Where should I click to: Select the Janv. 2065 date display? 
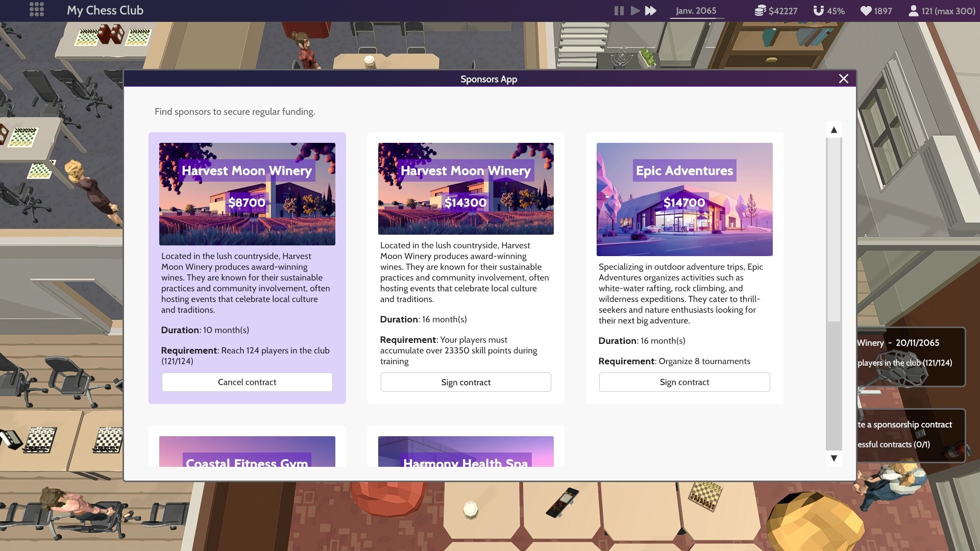pos(696,10)
